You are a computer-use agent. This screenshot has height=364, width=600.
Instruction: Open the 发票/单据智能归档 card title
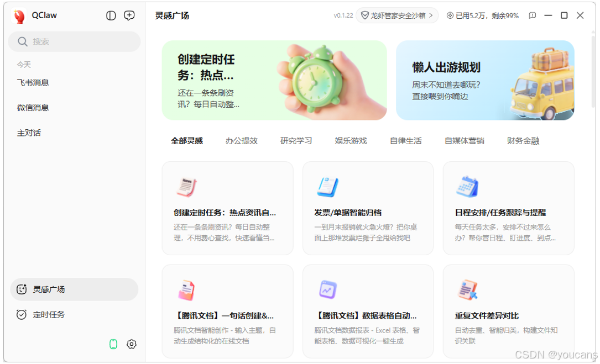348,213
